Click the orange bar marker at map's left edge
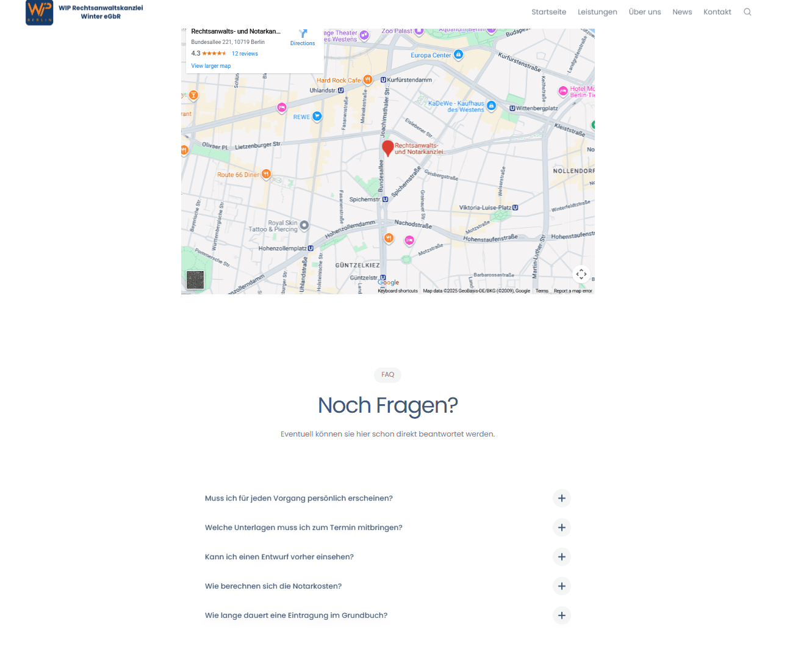Viewport: 812px width, 649px height. (193, 95)
